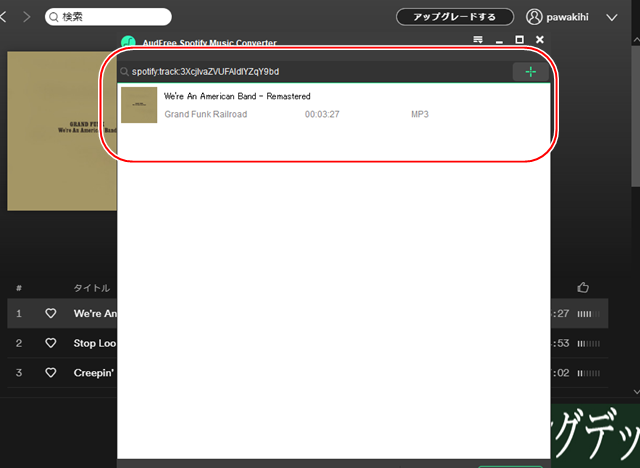
Task: Click the # column header
Action: pos(19,288)
